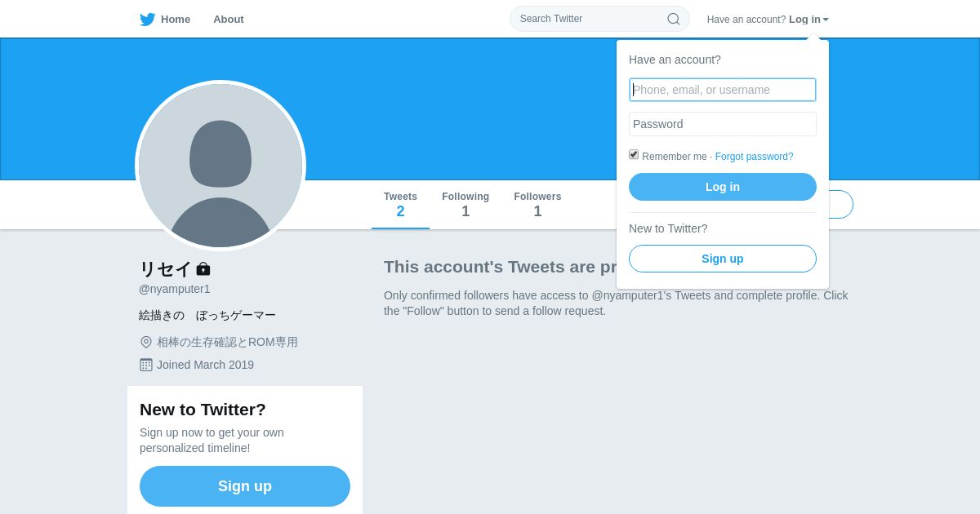Click the protected account lock icon
This screenshot has height=514, width=980.
point(203,268)
